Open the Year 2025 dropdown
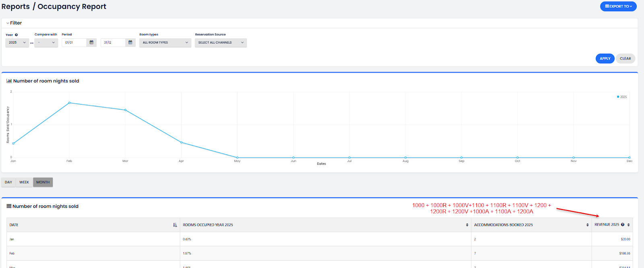This screenshot has height=268, width=644. [17, 42]
